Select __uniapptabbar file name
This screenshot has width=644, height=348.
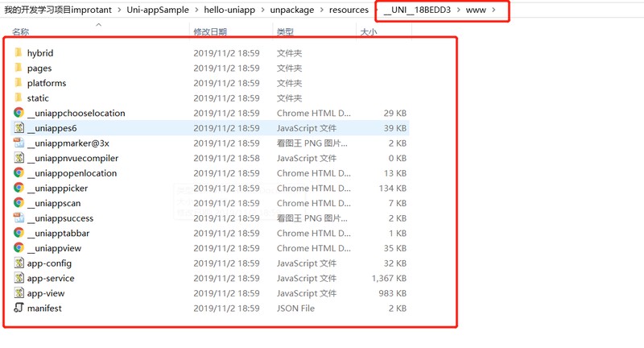coord(58,233)
